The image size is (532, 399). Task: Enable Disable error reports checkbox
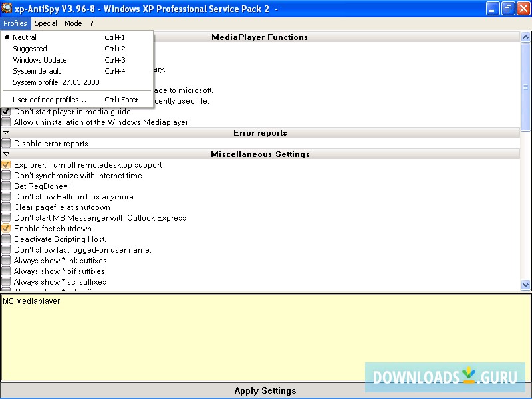pyautogui.click(x=6, y=143)
